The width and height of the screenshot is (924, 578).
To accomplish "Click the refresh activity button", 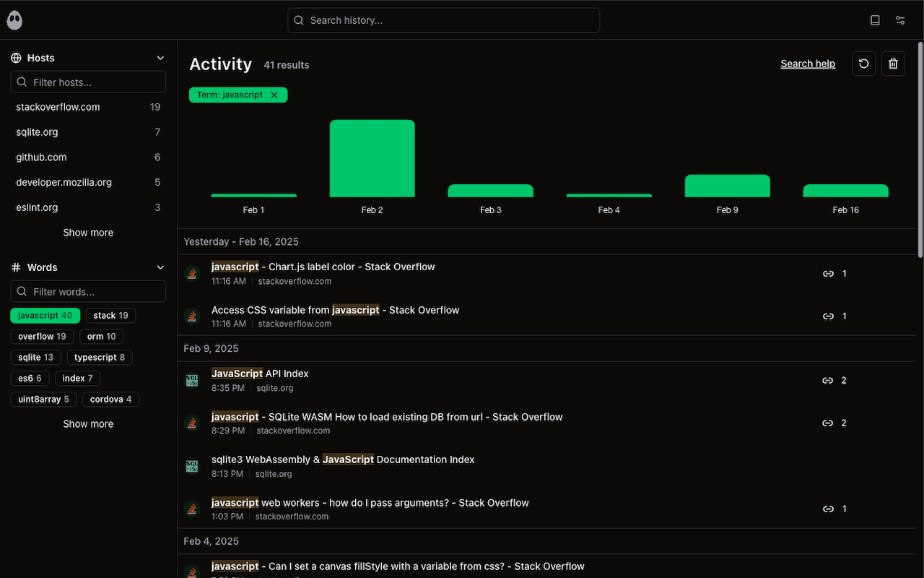I will coord(864,64).
